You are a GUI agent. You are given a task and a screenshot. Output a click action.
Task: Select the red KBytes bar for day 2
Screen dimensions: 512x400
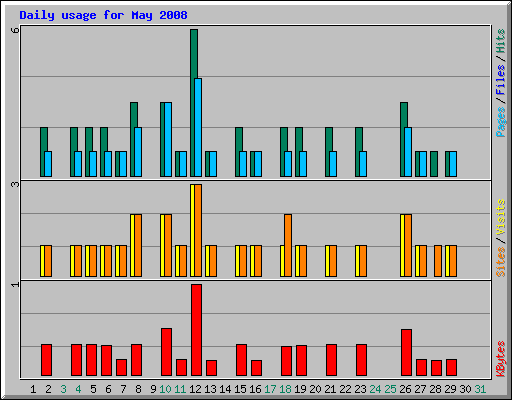46,360
